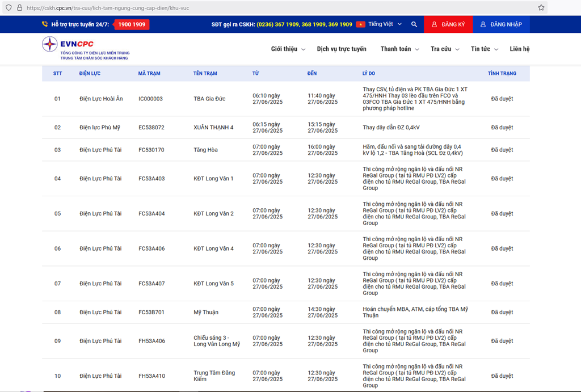Click Hoán chuyển MBA reason text

click(415, 313)
